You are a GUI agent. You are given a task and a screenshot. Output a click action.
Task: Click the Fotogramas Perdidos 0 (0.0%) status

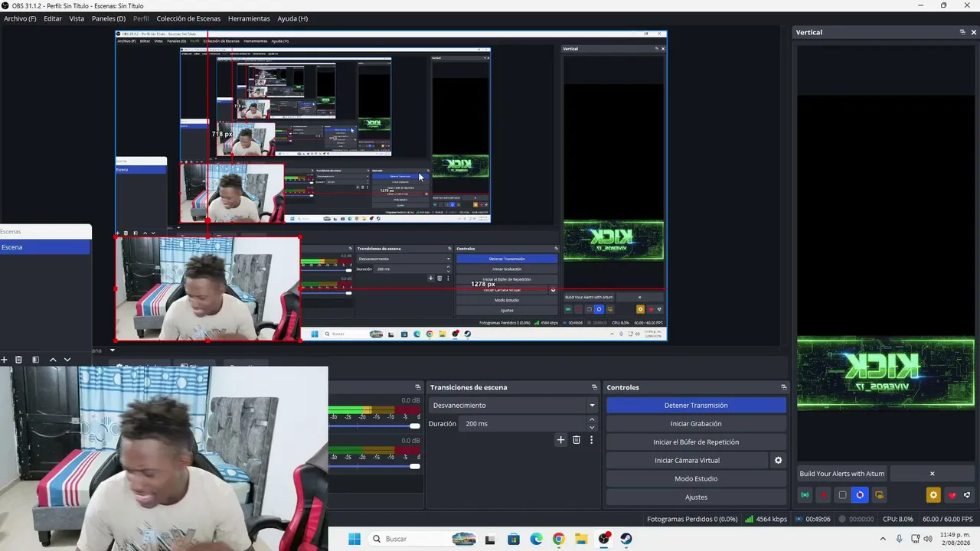[x=692, y=519]
